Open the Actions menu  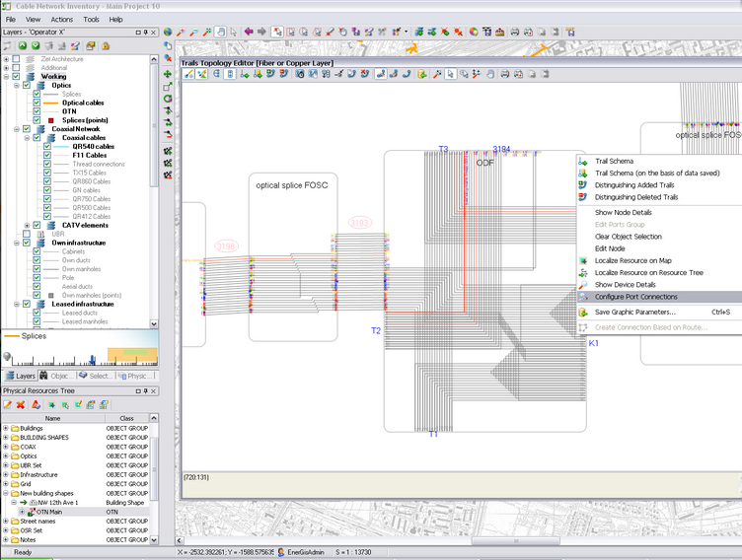pos(61,19)
